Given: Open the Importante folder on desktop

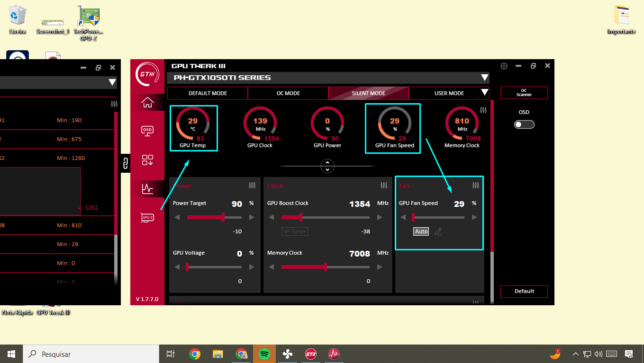Looking at the screenshot, I should click(x=621, y=20).
